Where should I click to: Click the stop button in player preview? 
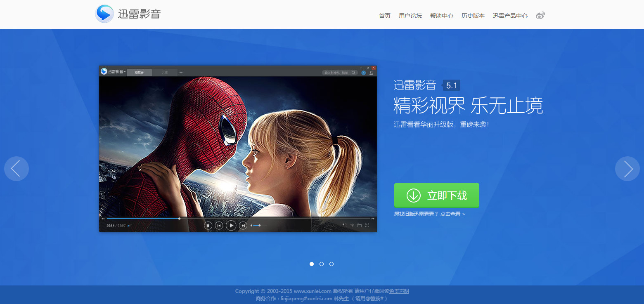point(208,225)
